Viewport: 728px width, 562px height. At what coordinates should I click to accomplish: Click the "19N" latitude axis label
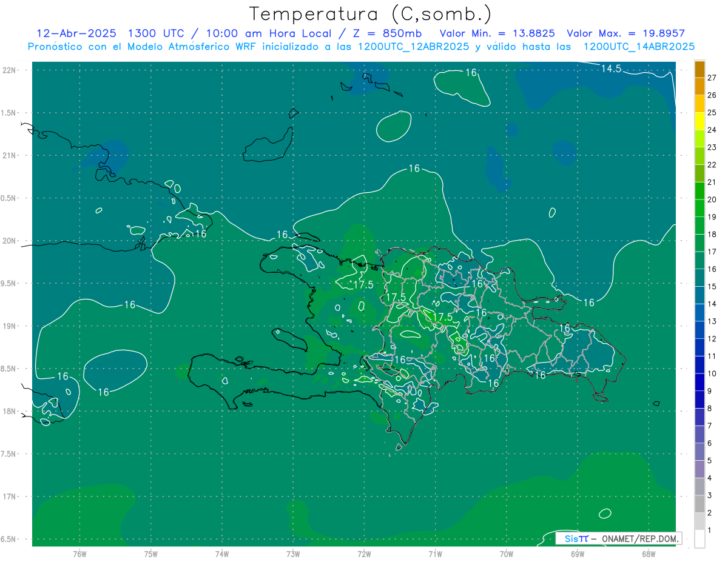coord(10,326)
